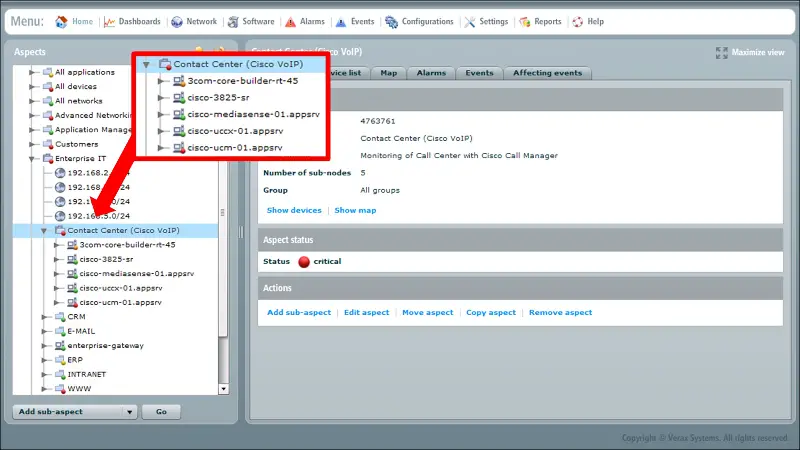Click the Contact Center aspect icon in tree
Screen dimensions: 800x450
(60, 231)
